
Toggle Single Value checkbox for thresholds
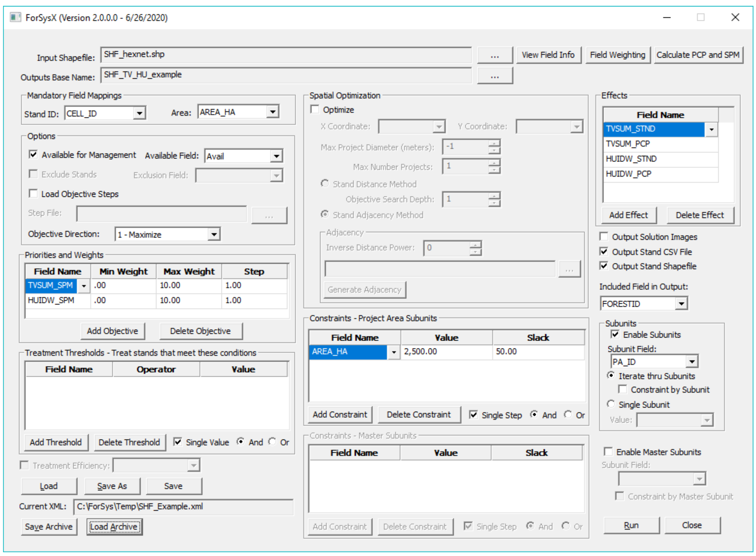click(x=178, y=442)
